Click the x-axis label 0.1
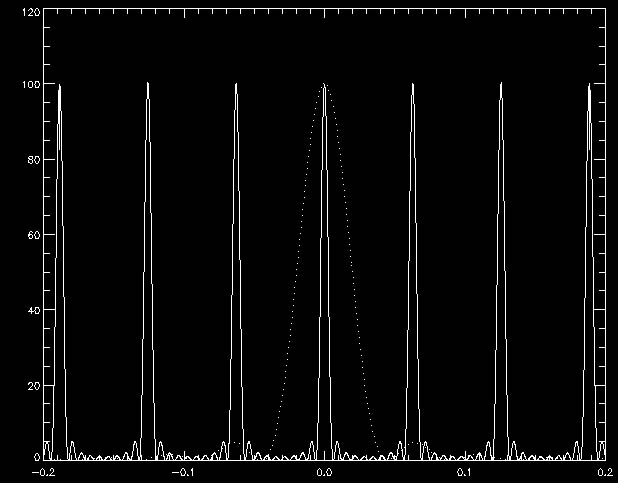 (465, 472)
